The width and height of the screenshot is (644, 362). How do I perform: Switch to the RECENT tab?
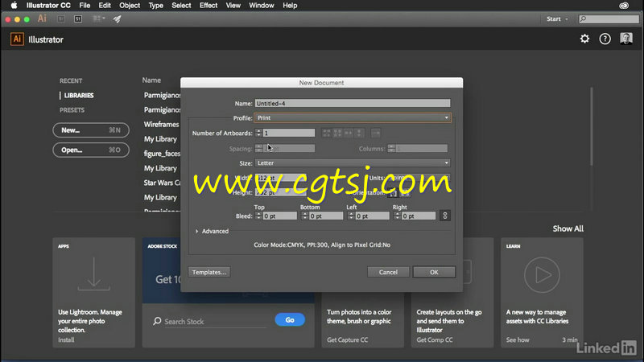71,81
